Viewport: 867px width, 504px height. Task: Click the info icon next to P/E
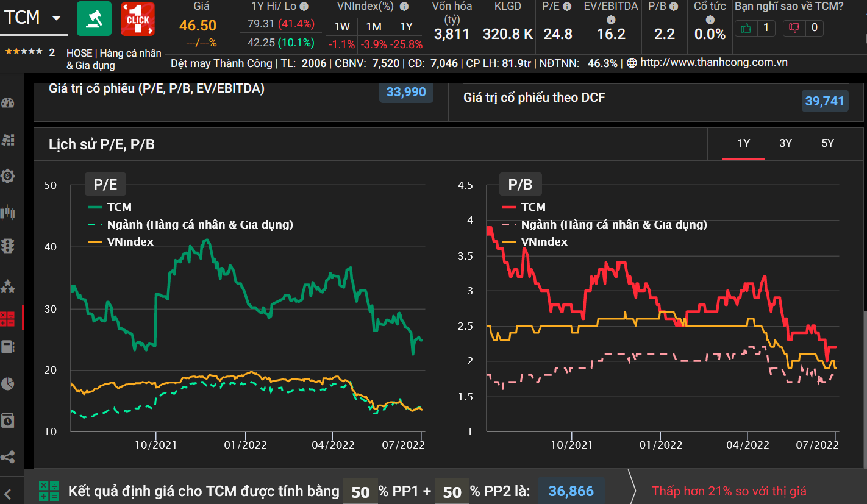coord(567,7)
